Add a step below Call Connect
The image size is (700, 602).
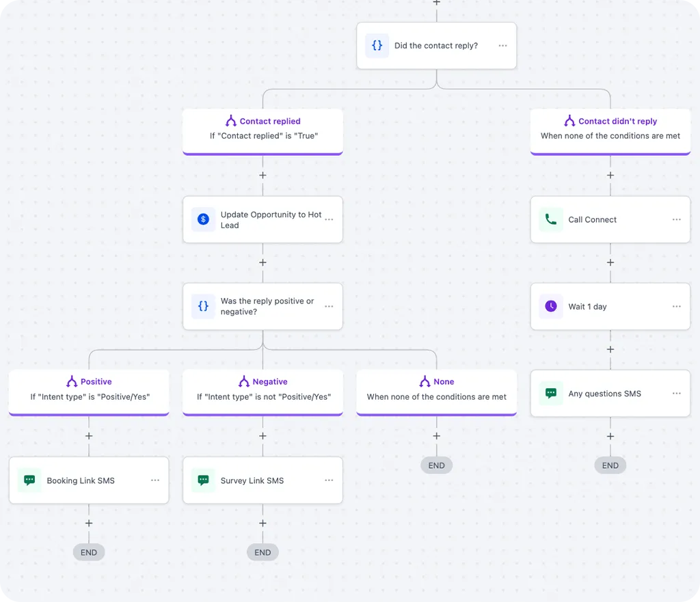(610, 262)
